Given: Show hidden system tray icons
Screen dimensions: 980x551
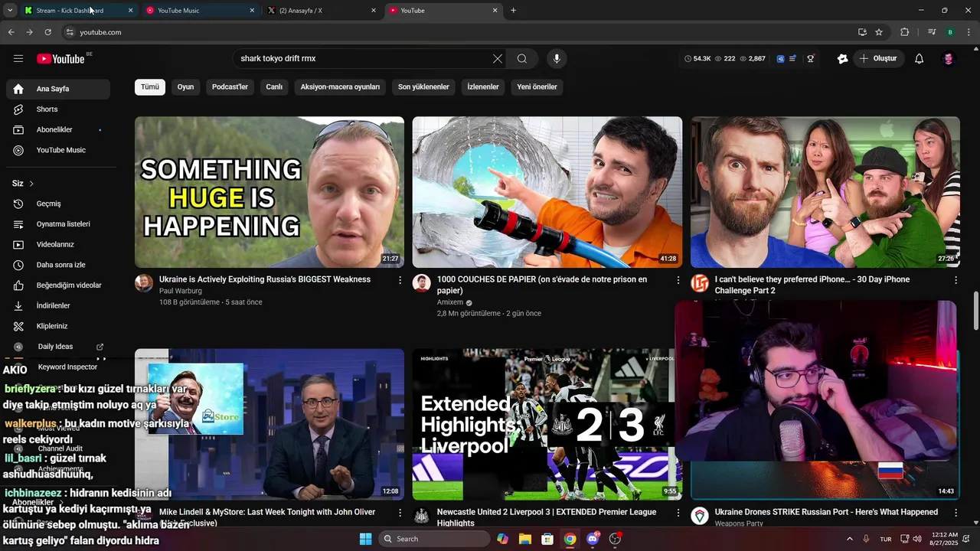Looking at the screenshot, I should tap(849, 539).
